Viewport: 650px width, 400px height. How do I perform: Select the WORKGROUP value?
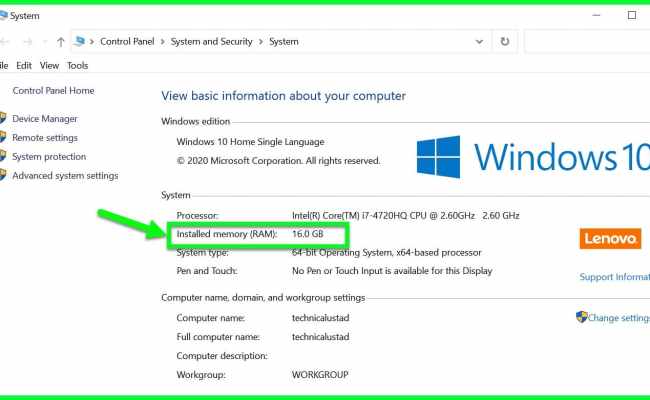320,375
